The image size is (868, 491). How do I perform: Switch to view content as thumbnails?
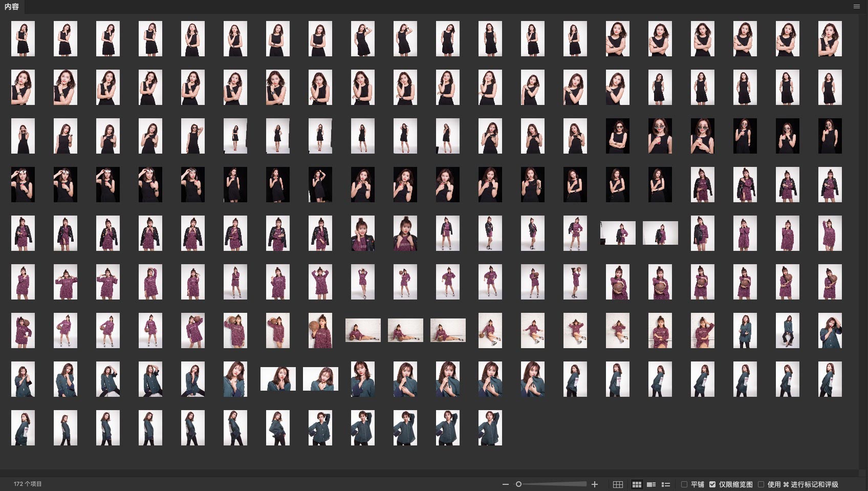tap(637, 484)
